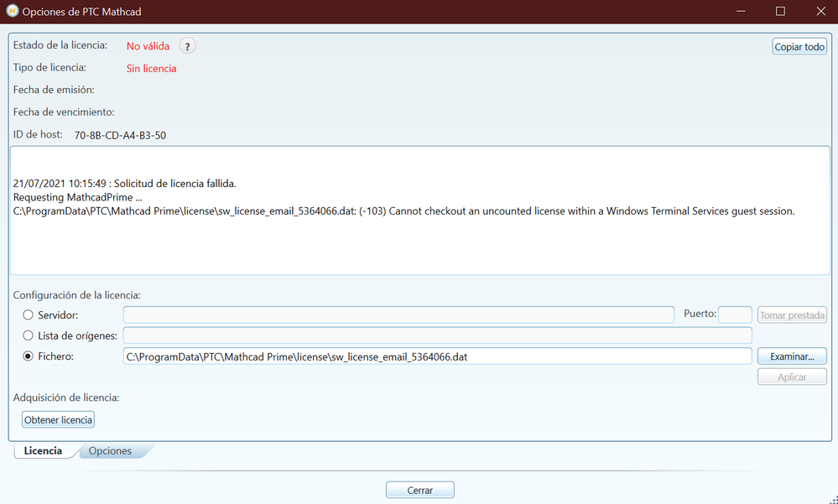Click the 'Solicitud de licencia fallida' log line
Screen dimensions: 838x504
[x=124, y=184]
